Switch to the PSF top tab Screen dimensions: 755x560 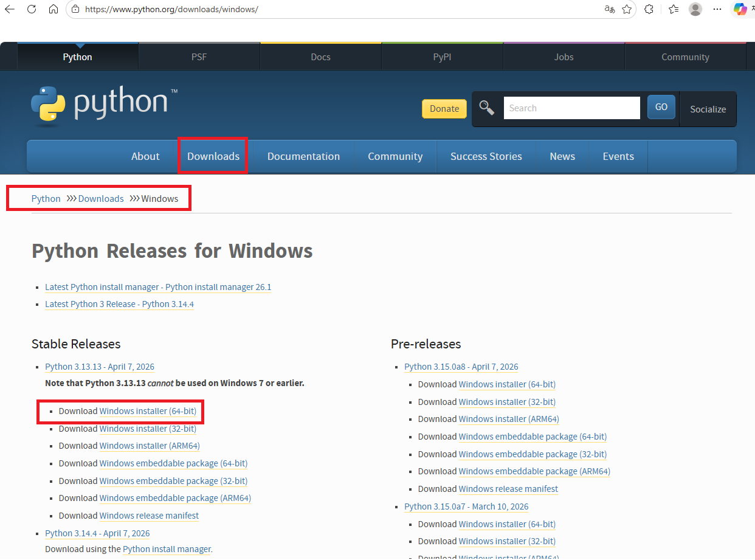pos(199,57)
